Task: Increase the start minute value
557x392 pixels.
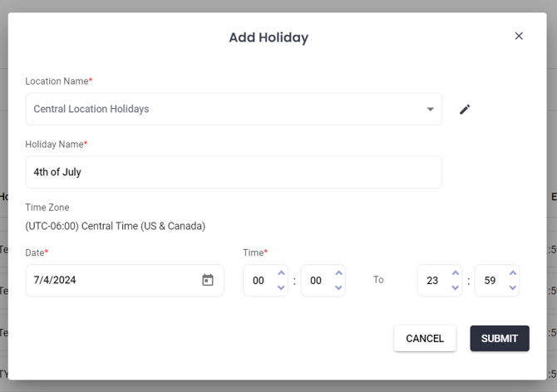Action: (x=338, y=273)
